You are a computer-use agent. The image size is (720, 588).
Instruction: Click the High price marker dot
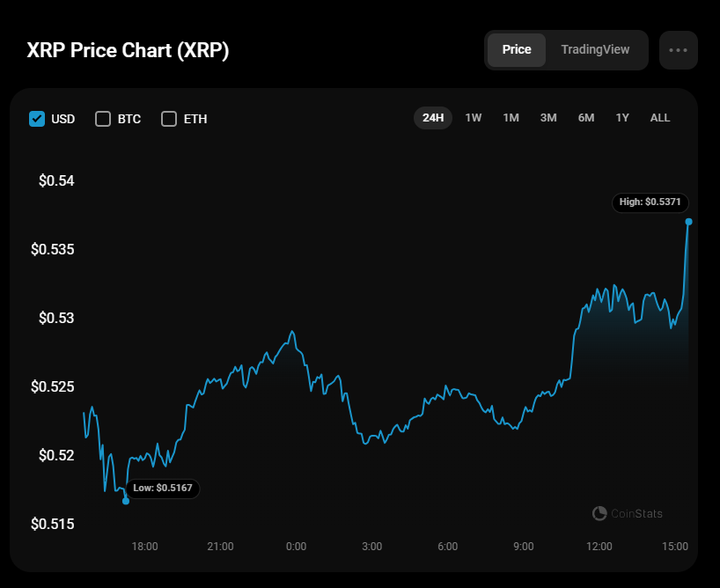coord(688,222)
